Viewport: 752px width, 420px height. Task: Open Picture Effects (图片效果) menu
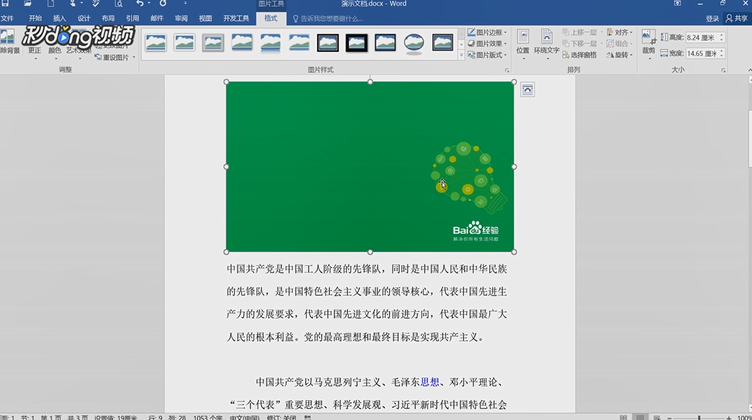(x=487, y=44)
